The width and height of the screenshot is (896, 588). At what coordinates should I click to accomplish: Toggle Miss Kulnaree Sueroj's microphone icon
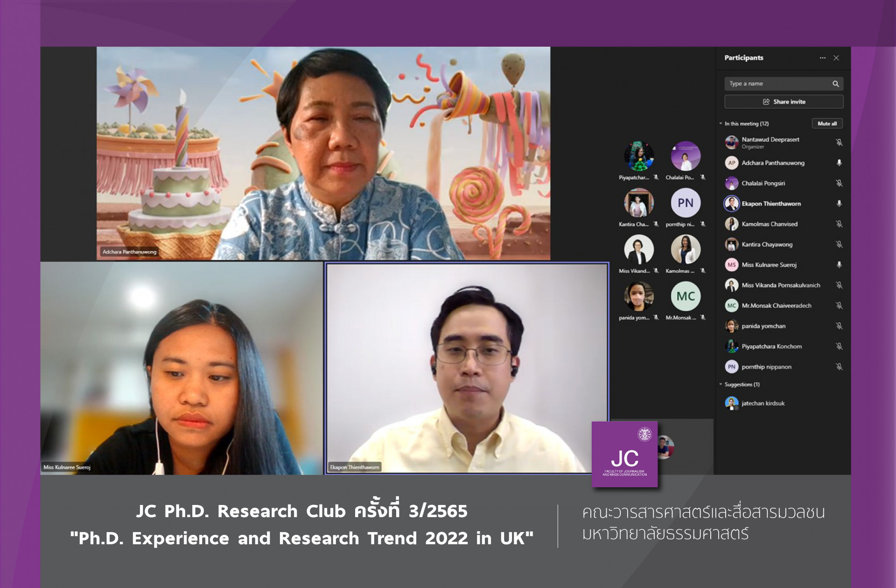coord(839,265)
